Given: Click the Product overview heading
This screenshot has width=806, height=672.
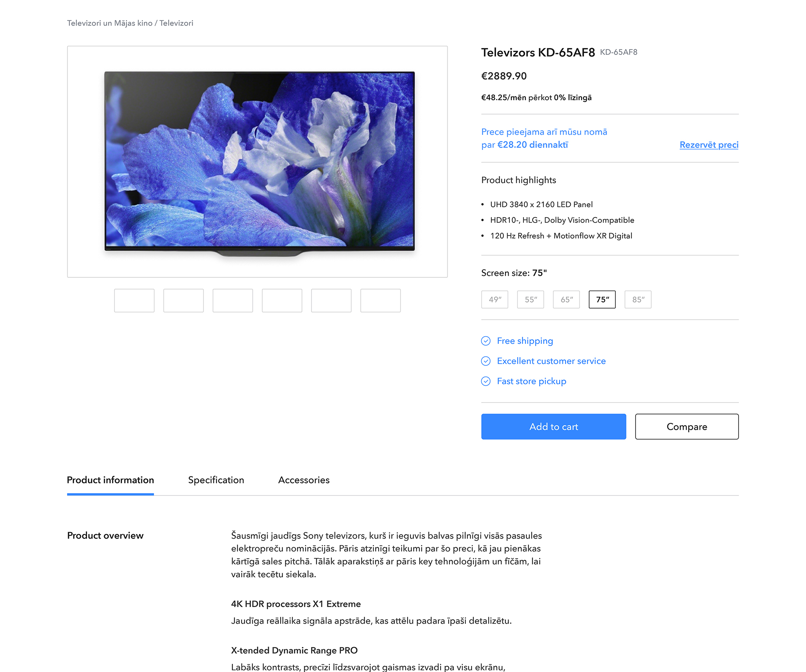Looking at the screenshot, I should [105, 535].
